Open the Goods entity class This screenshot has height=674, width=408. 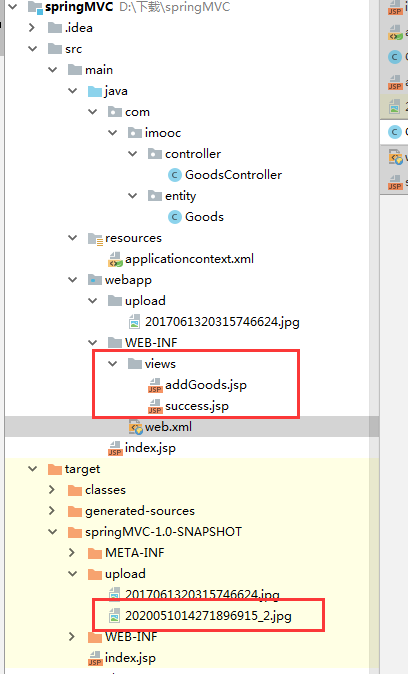pyautogui.click(x=196, y=217)
